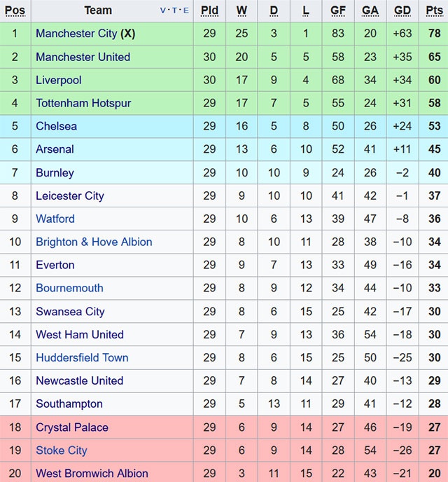Open the Arsenal team page
This screenshot has width=448, height=482.
[55, 149]
